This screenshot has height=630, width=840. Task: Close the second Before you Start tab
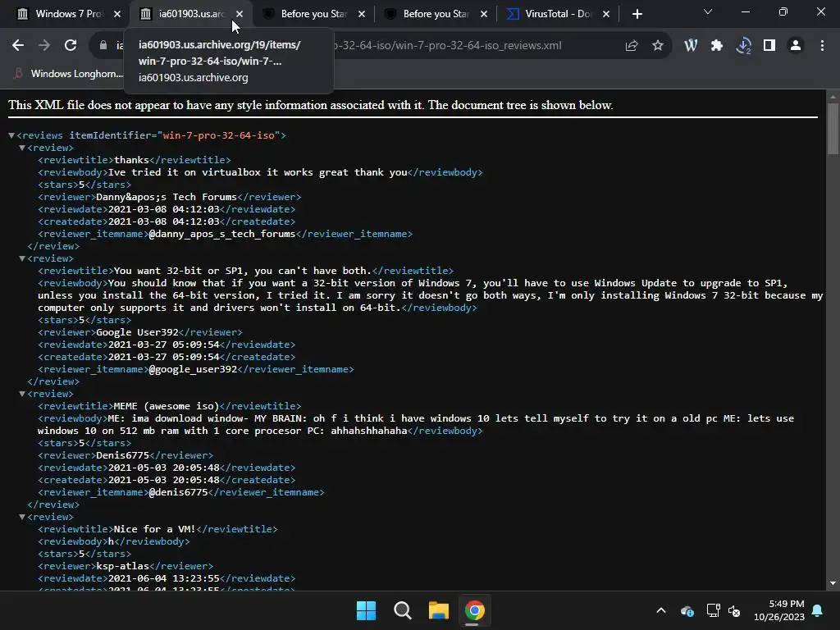click(484, 14)
